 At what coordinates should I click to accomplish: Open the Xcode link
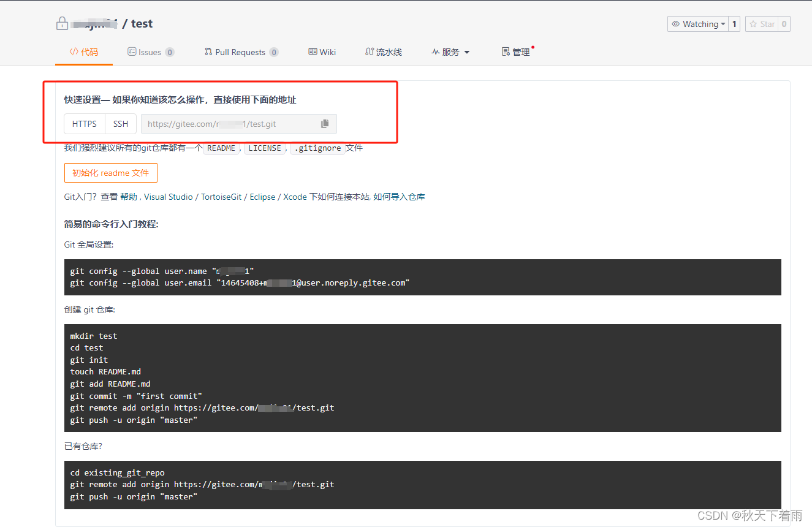[x=295, y=197]
